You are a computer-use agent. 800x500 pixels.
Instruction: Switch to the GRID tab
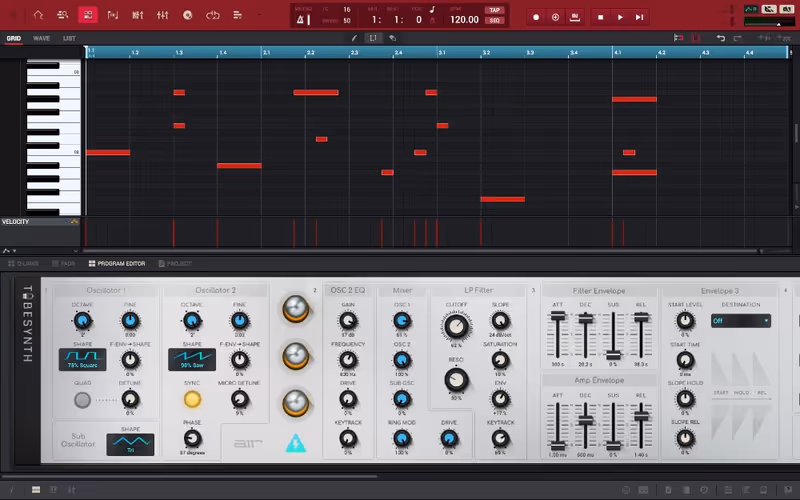pyautogui.click(x=14, y=38)
